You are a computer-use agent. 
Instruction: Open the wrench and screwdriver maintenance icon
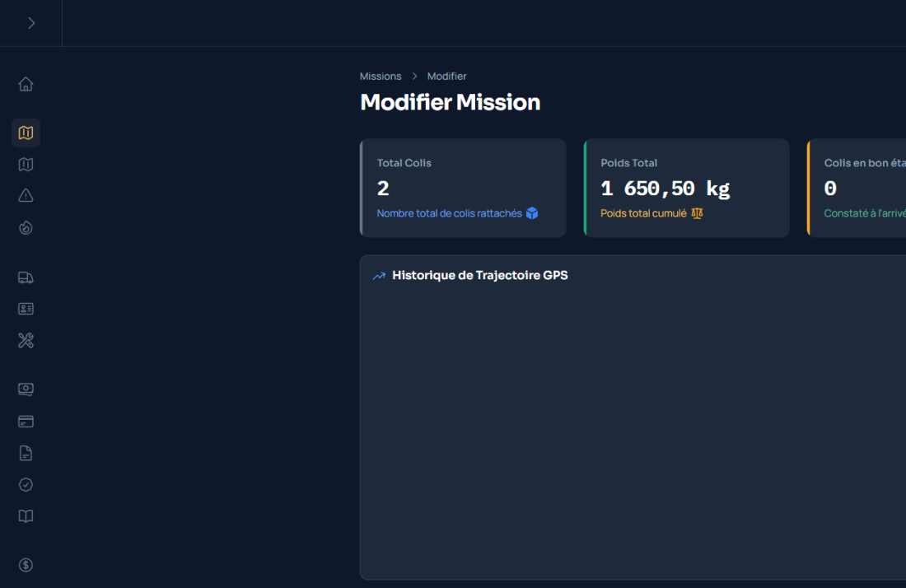coord(26,340)
